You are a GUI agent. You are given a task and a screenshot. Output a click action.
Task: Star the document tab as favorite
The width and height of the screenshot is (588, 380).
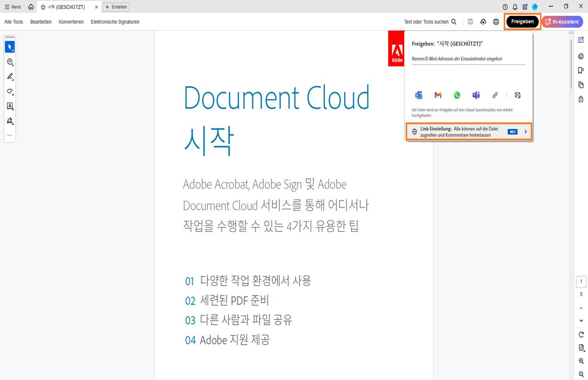tap(43, 7)
